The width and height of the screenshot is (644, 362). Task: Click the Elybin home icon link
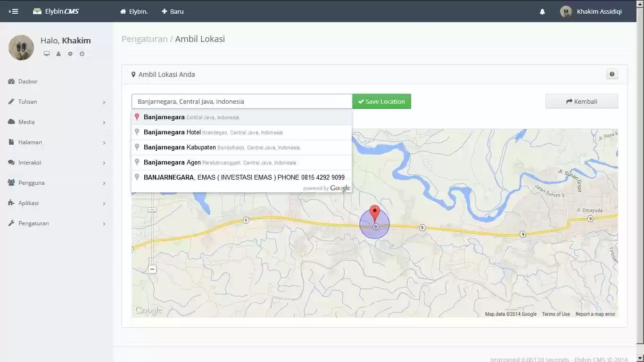coord(134,11)
